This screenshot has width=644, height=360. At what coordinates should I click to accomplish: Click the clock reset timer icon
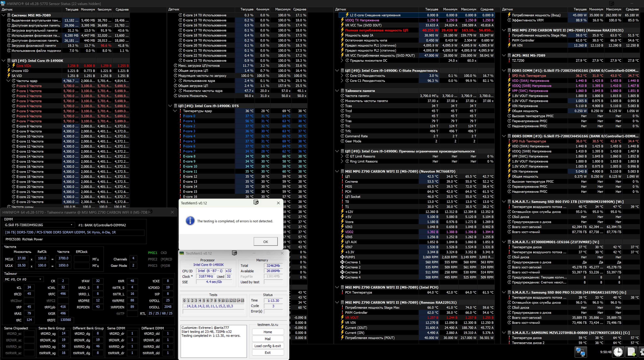click(618, 352)
